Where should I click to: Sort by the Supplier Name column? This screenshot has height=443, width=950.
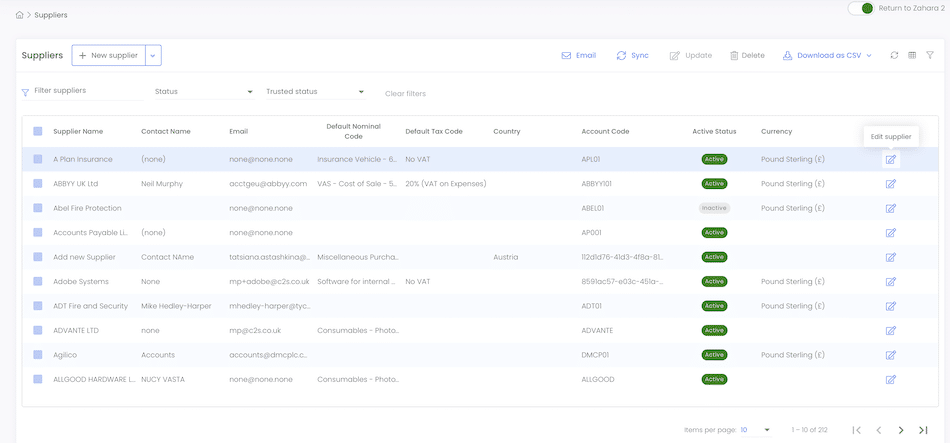coord(78,132)
